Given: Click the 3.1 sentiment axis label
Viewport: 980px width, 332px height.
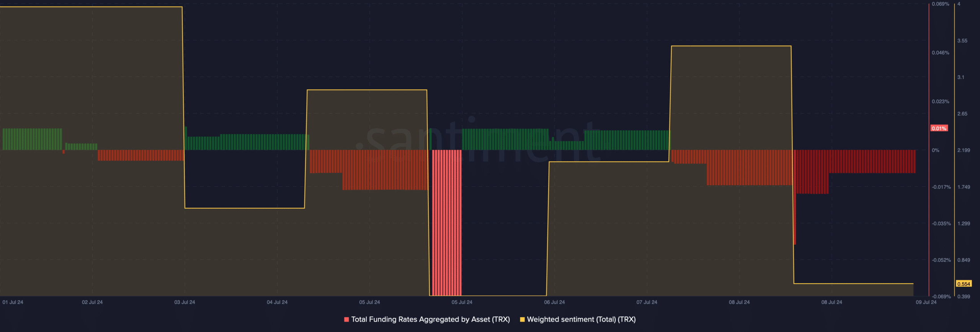Looking at the screenshot, I should tap(960, 77).
